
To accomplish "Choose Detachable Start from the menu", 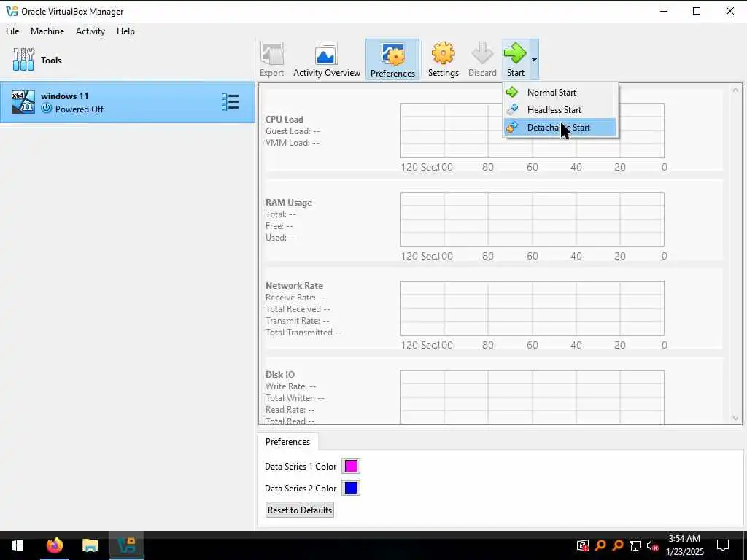I will click(560, 128).
